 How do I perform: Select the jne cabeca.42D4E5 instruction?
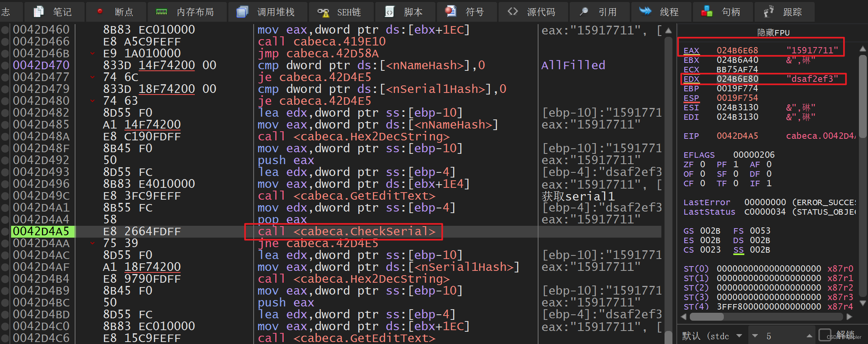coord(318,243)
